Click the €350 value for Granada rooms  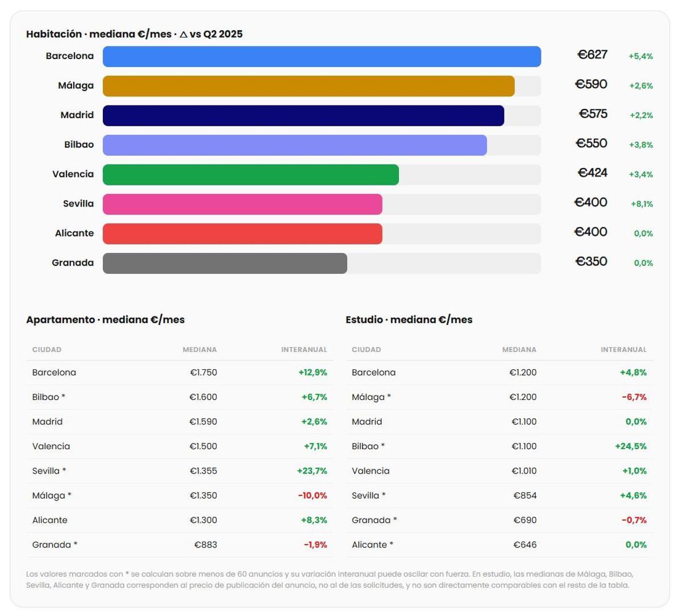tap(591, 261)
